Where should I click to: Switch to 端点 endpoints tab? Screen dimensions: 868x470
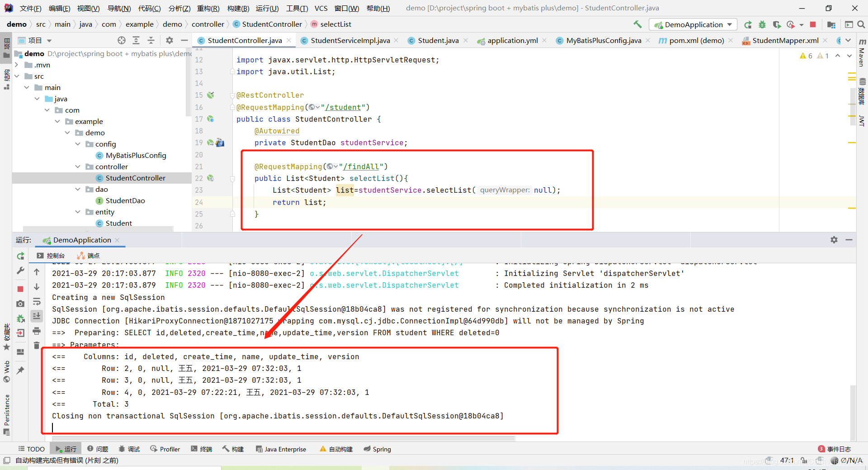click(x=88, y=256)
